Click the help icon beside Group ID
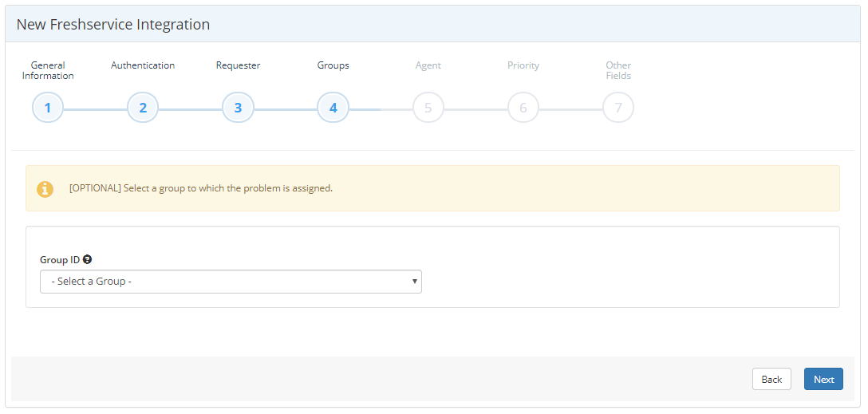 [87, 259]
